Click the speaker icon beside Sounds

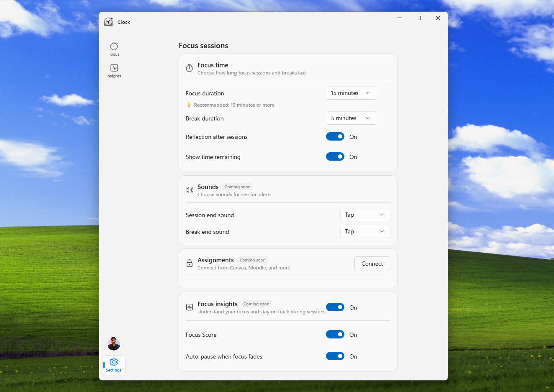click(x=189, y=190)
